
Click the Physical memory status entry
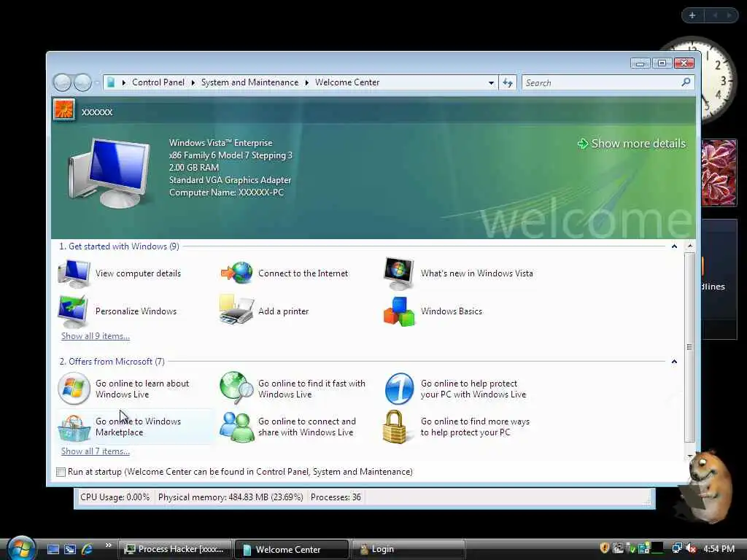tap(231, 497)
